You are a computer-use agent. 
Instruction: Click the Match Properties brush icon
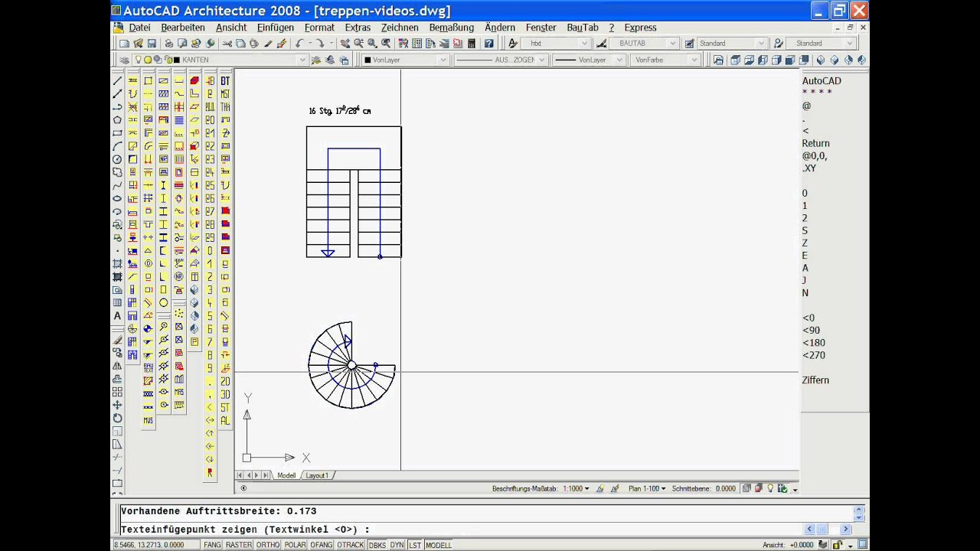pyautogui.click(x=267, y=44)
